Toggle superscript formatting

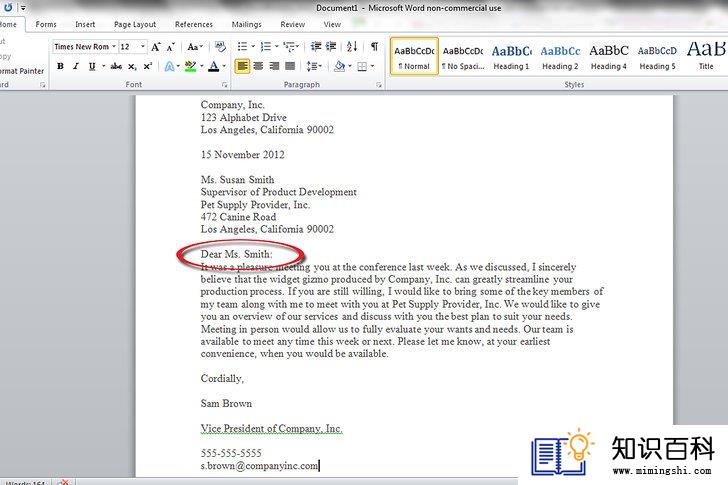tap(148, 66)
